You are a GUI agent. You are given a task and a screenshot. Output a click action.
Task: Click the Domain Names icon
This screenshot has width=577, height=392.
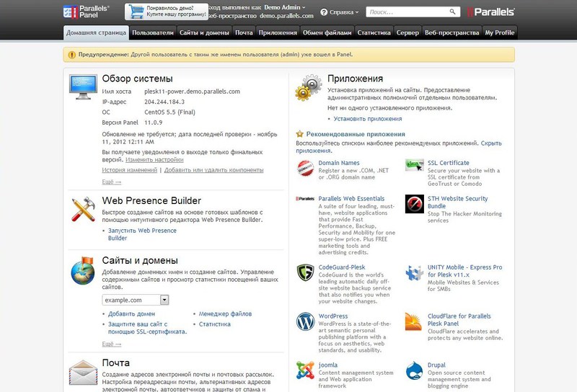click(x=305, y=168)
